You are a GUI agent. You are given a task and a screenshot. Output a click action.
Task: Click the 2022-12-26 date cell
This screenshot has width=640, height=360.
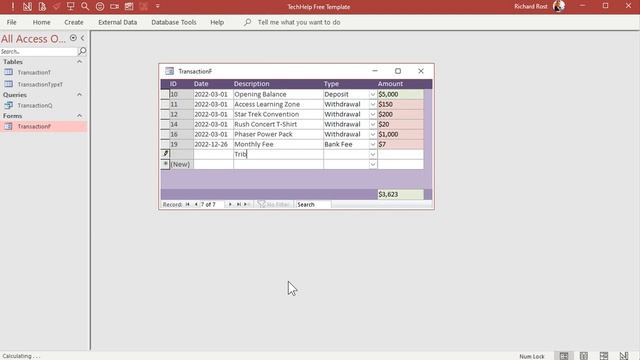213,144
